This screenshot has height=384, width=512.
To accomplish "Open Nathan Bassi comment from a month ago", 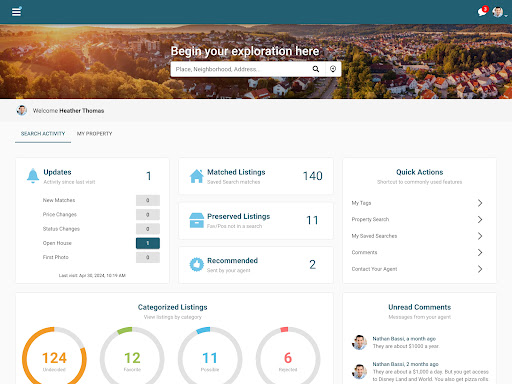I will 406,342.
